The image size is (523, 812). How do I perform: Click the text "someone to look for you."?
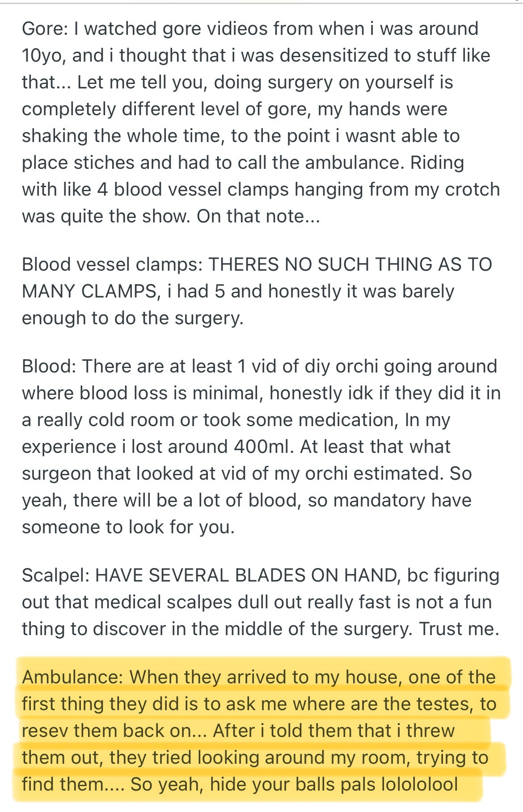point(128,527)
